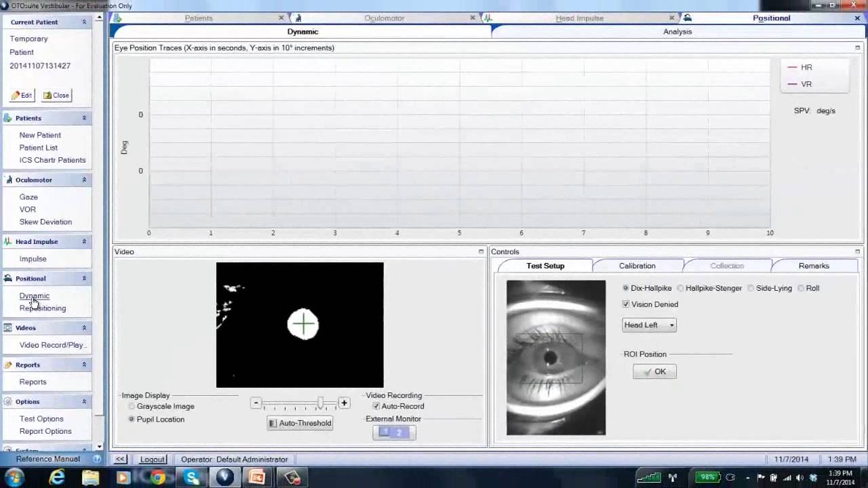Open Windows Start menu
Viewport: 868px width, 488px height.
(x=14, y=478)
